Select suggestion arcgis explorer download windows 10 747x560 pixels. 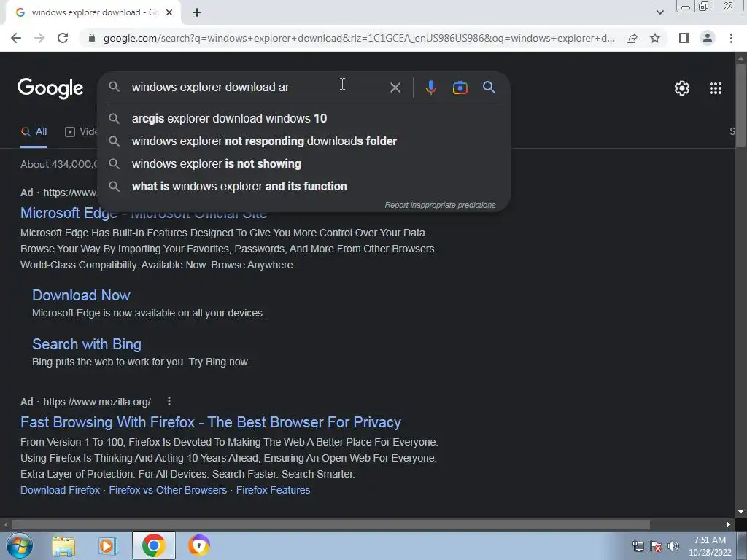click(304, 118)
